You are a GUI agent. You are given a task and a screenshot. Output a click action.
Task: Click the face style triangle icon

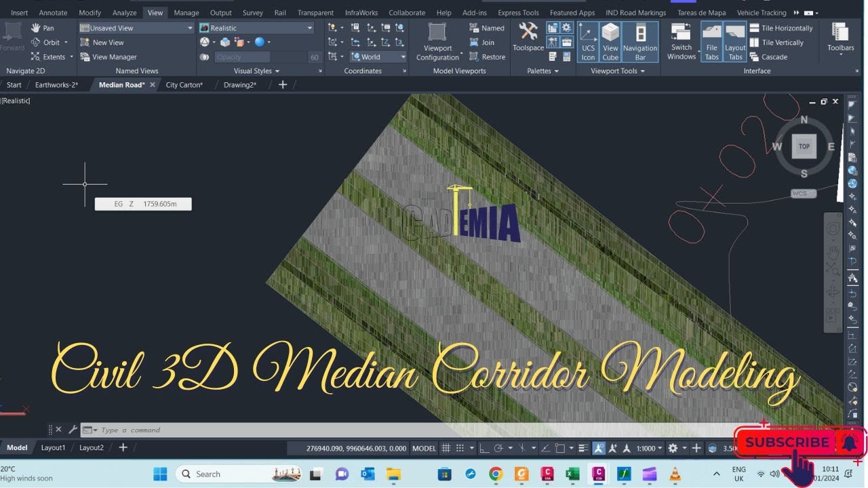click(204, 42)
